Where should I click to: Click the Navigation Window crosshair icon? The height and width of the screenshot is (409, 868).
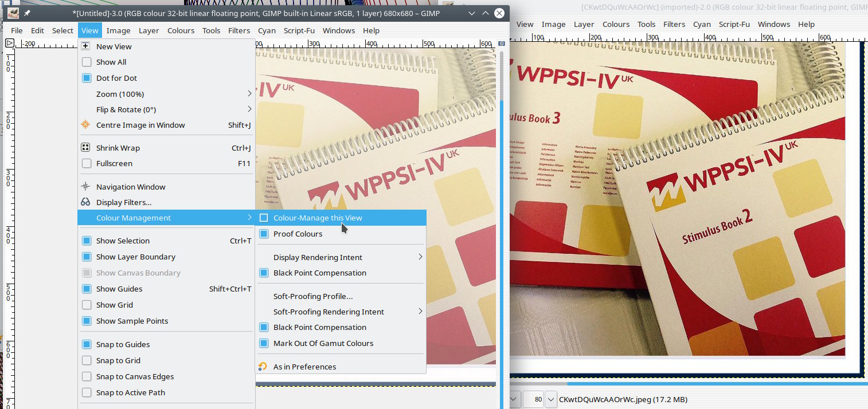tap(85, 187)
